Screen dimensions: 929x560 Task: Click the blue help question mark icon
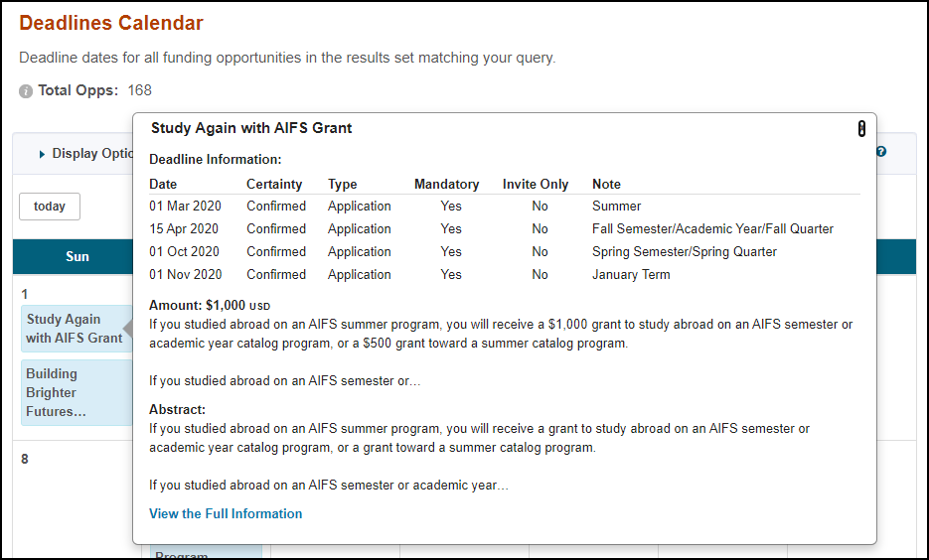coord(880,152)
